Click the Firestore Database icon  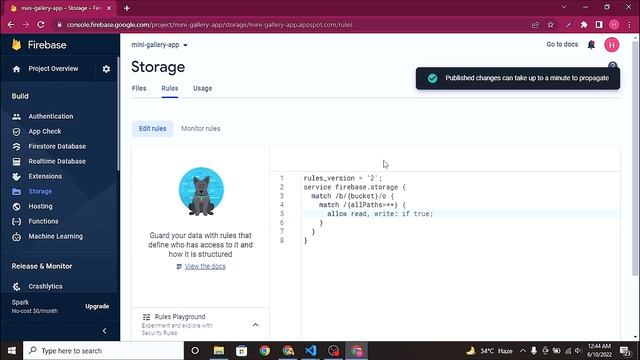point(16,147)
